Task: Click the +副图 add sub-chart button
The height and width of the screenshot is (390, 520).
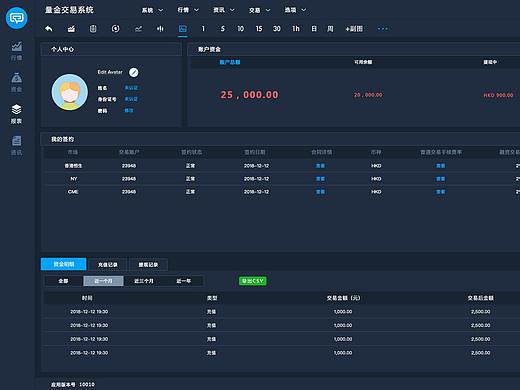Action: 354,29
